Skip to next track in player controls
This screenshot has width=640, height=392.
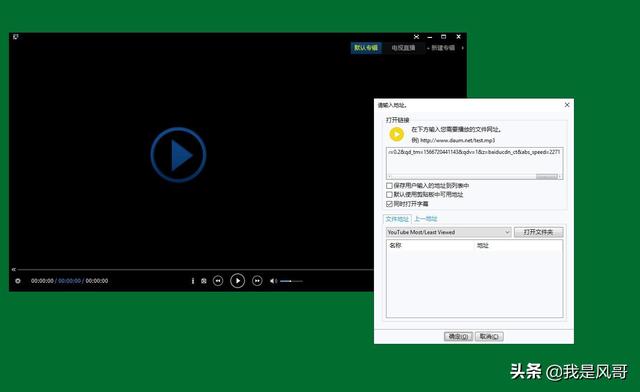pos(257,281)
